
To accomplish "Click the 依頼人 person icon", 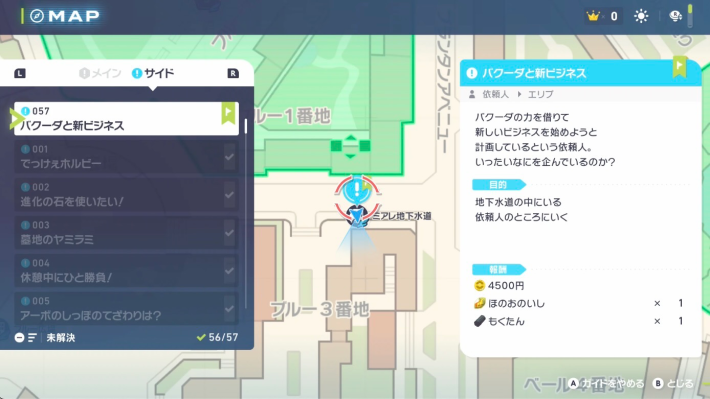I will click(x=472, y=94).
